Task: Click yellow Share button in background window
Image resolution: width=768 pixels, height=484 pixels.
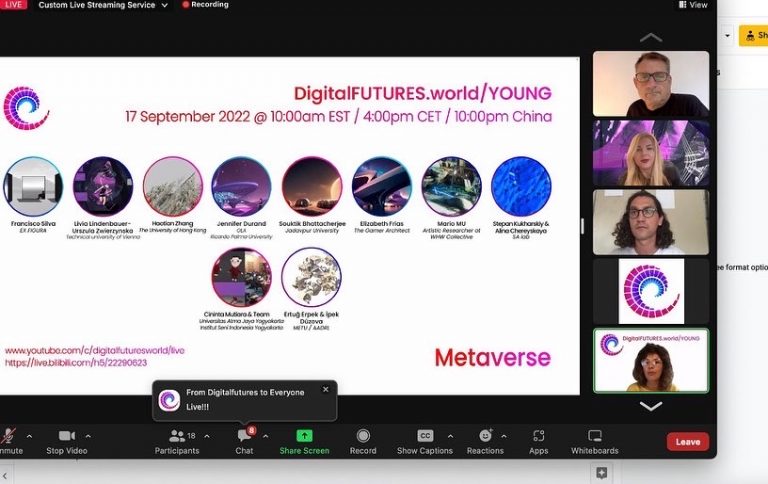Action: [754, 35]
